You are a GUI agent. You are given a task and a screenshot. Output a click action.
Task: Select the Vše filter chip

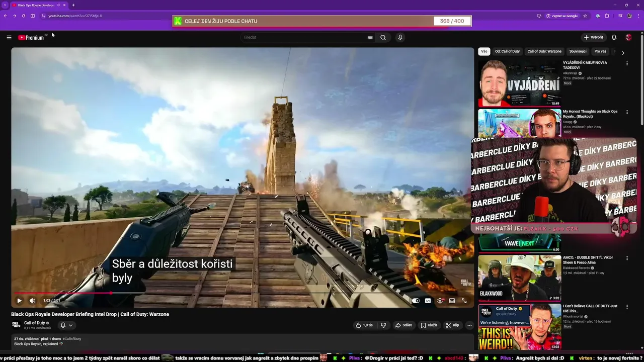coord(484,51)
